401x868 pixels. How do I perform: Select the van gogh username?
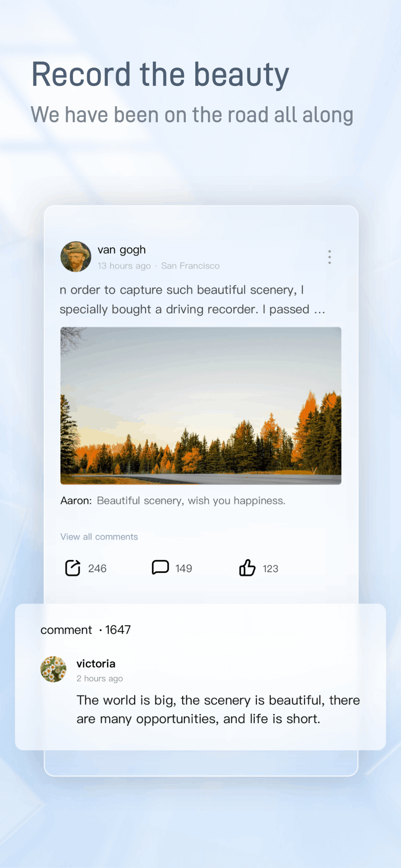pyautogui.click(x=122, y=250)
